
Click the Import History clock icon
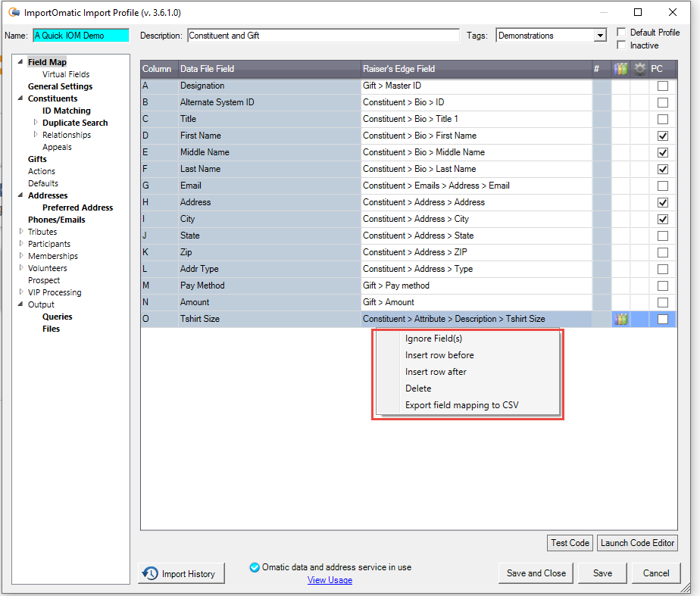152,573
